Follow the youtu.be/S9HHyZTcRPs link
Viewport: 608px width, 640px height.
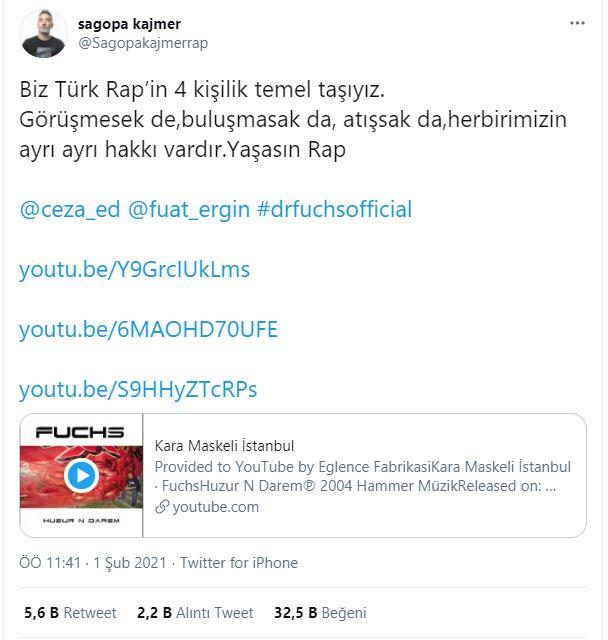pos(138,389)
